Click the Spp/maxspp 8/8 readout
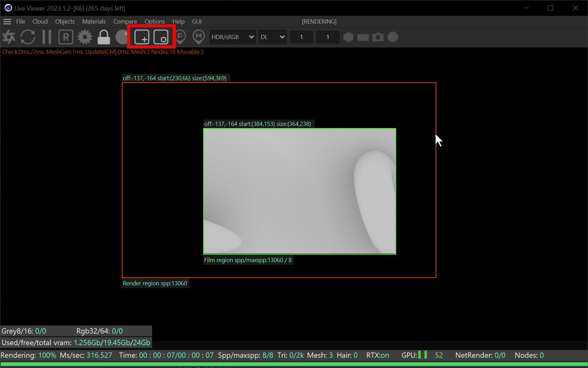The image size is (588, 368). (245, 355)
